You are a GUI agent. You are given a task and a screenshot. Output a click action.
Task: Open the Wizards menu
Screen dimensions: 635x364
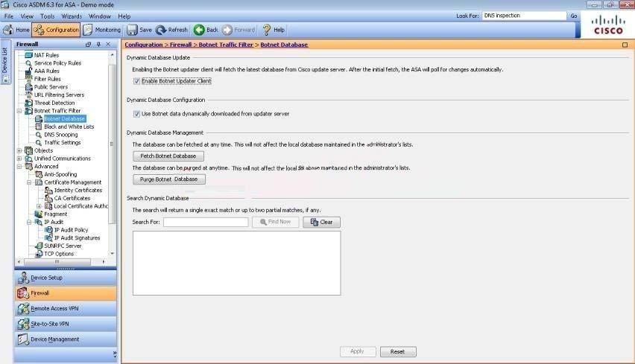(72, 16)
